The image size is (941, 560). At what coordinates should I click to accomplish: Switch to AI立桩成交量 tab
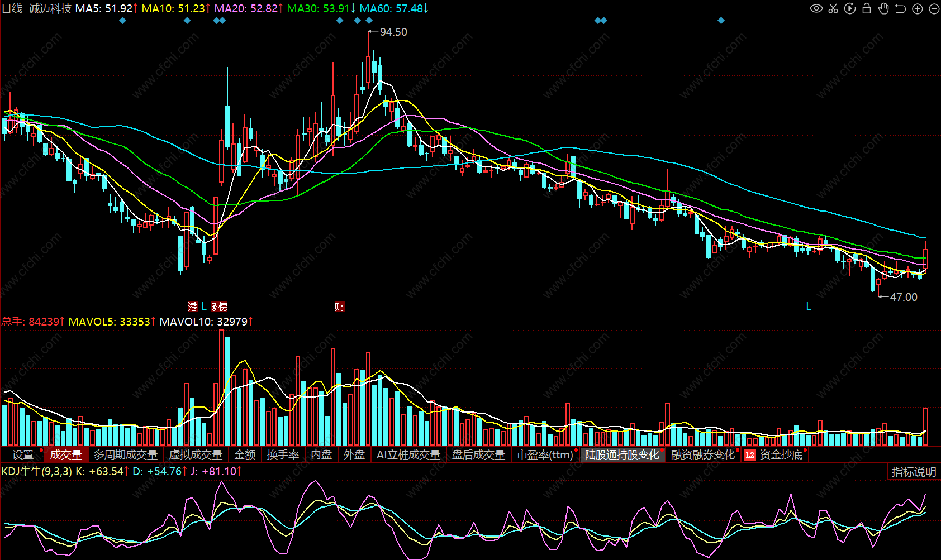coord(408,455)
